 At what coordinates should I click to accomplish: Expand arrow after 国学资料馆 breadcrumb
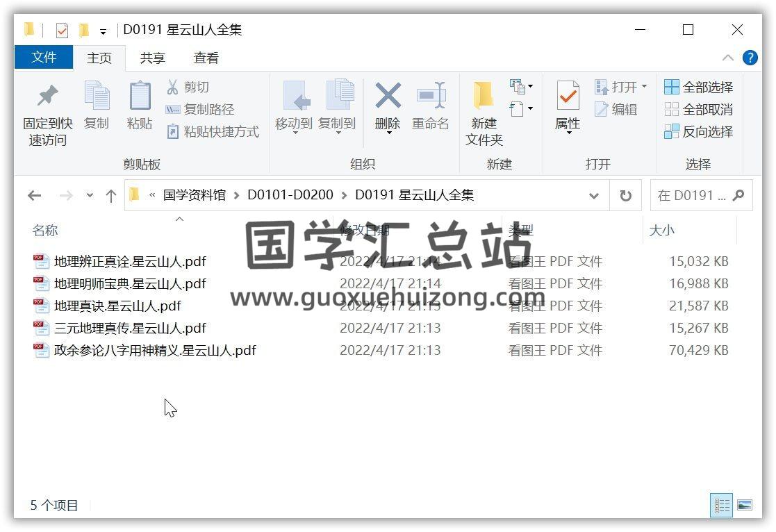(237, 195)
